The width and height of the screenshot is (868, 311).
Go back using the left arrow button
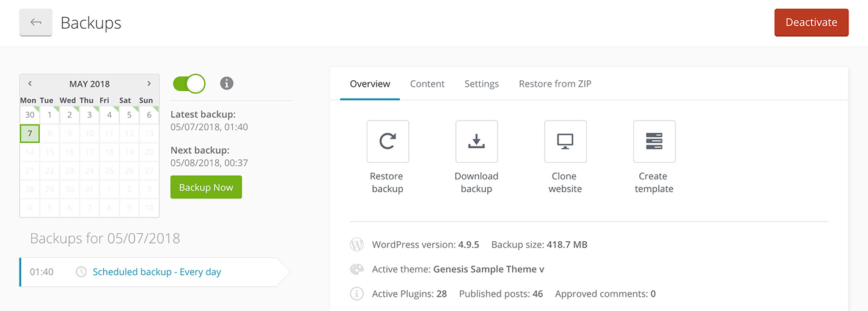tap(35, 23)
